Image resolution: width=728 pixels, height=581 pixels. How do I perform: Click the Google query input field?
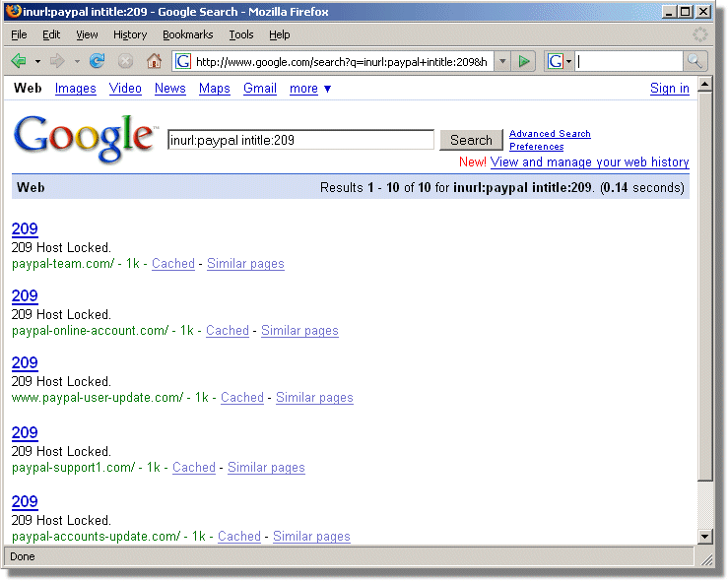[x=300, y=140]
